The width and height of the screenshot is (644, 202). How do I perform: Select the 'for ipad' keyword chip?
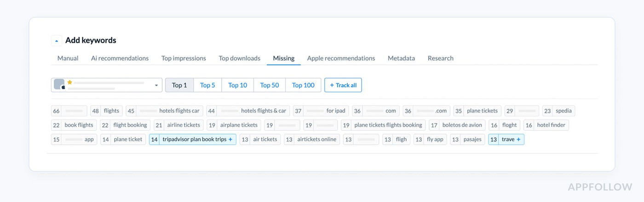tap(321, 111)
